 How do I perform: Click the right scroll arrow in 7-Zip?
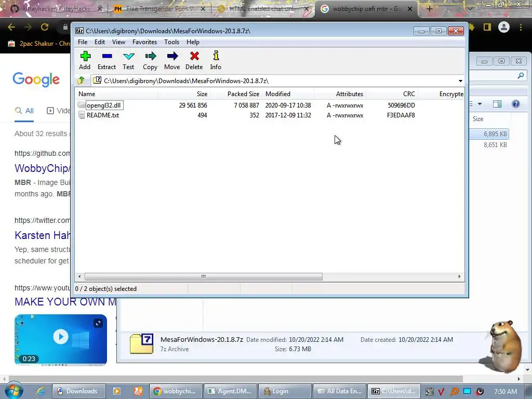pos(459,276)
